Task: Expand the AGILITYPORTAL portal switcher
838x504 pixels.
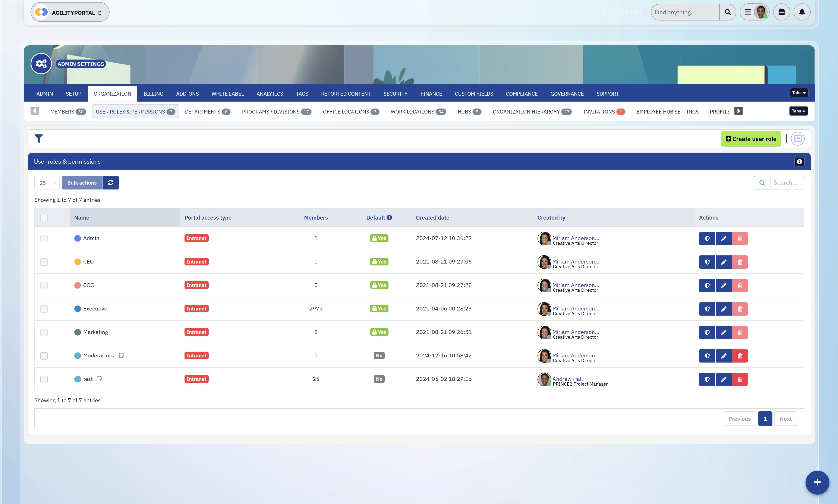Action: [70, 13]
